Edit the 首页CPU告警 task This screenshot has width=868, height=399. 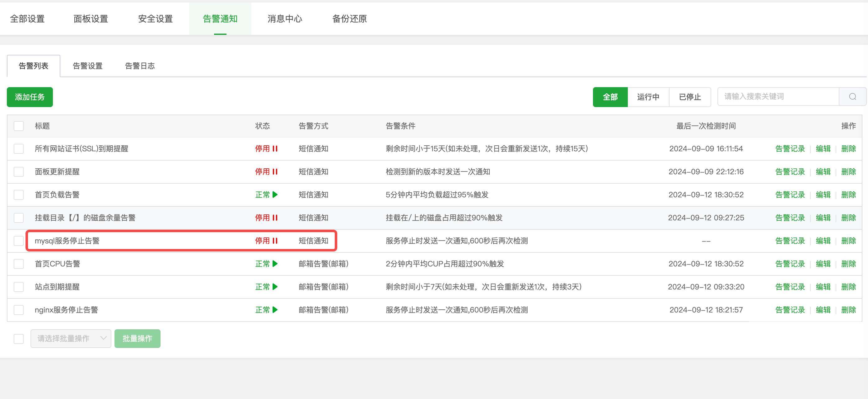point(823,264)
